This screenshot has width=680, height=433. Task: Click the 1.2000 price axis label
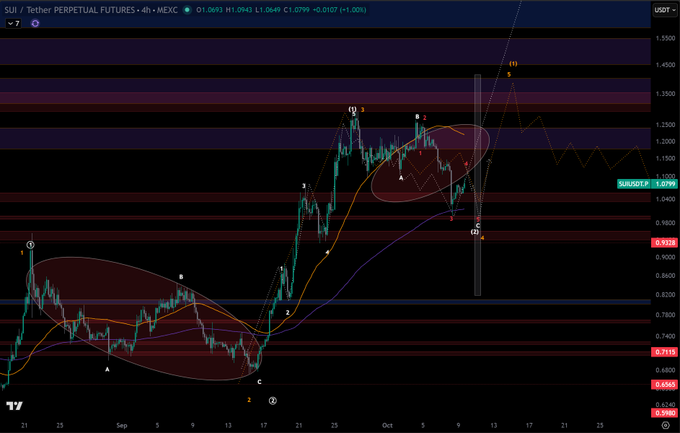666,141
